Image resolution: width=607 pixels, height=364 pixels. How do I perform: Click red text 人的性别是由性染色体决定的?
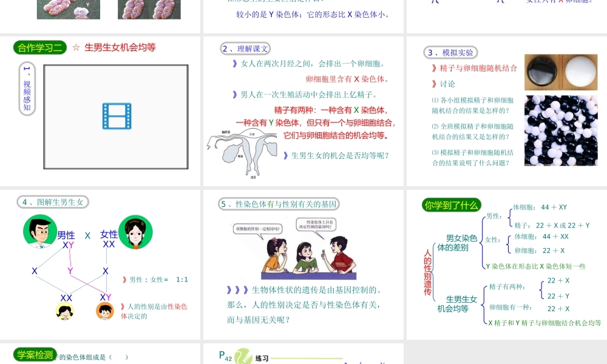(154, 311)
